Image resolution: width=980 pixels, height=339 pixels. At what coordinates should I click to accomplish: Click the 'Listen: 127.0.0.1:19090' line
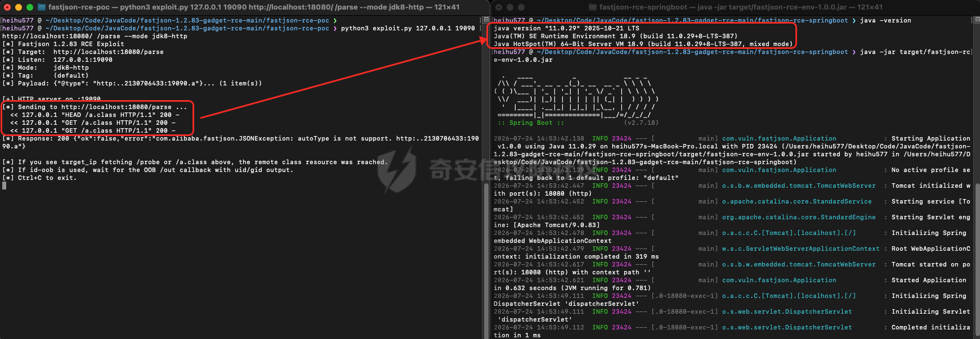tap(57, 60)
